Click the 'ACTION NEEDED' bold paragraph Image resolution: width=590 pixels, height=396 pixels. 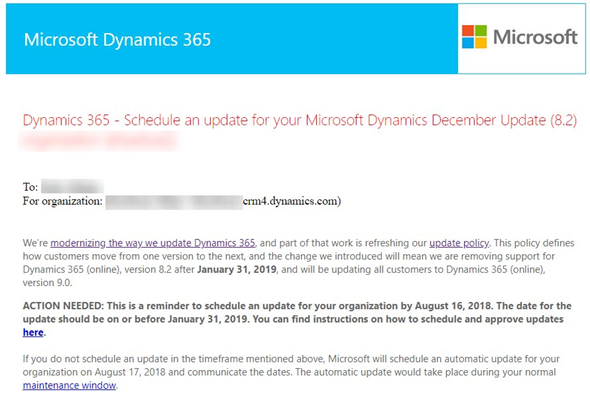click(297, 319)
